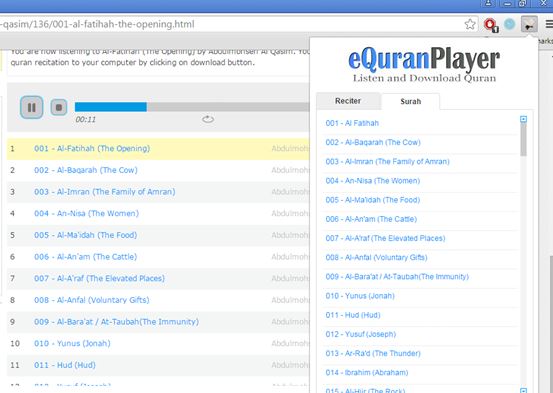
Task: Switch to the Reciter tab
Action: pyautogui.click(x=348, y=101)
